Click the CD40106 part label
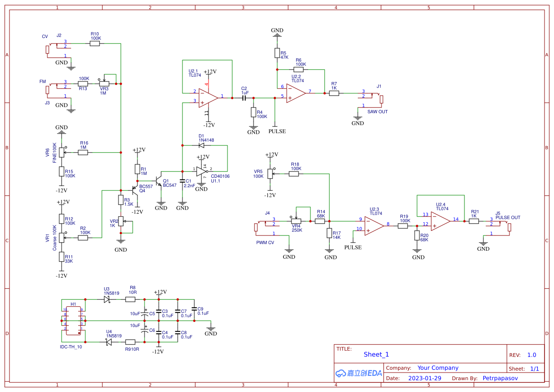 point(220,176)
